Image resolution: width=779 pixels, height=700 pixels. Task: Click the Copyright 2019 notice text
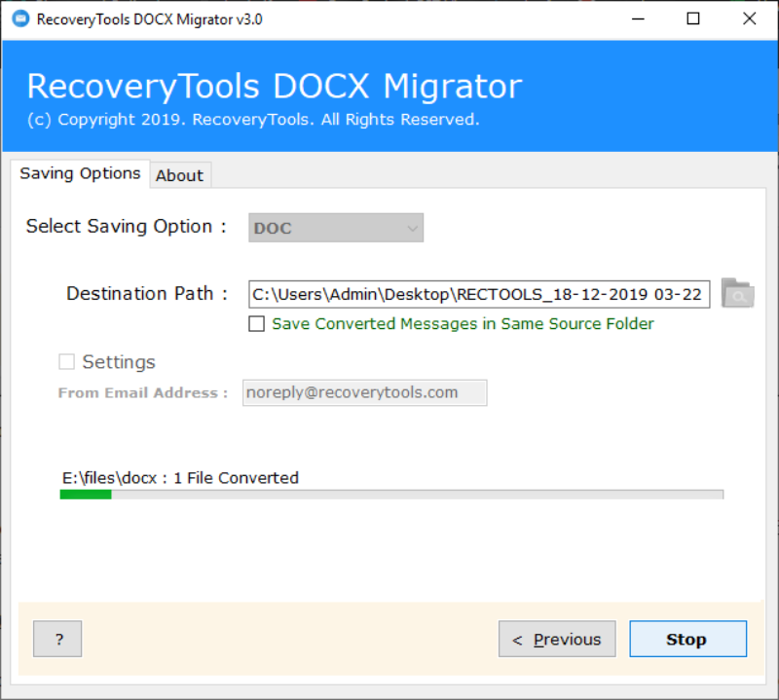point(253,119)
